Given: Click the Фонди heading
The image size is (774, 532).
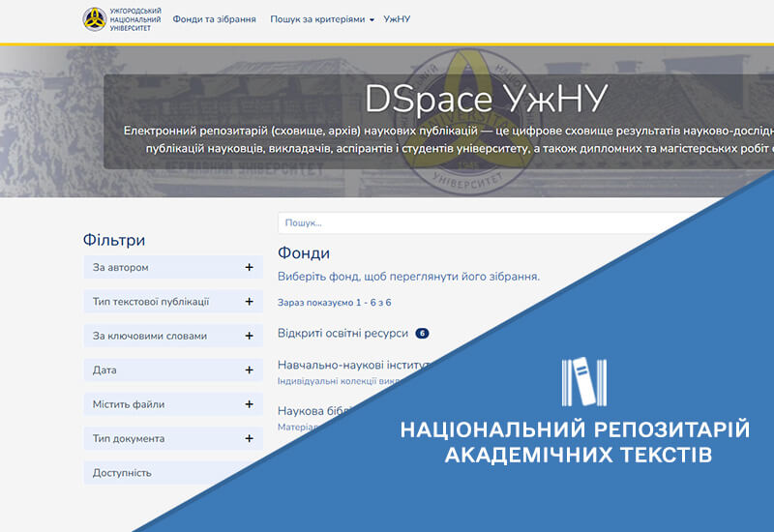Looking at the screenshot, I should click(304, 252).
